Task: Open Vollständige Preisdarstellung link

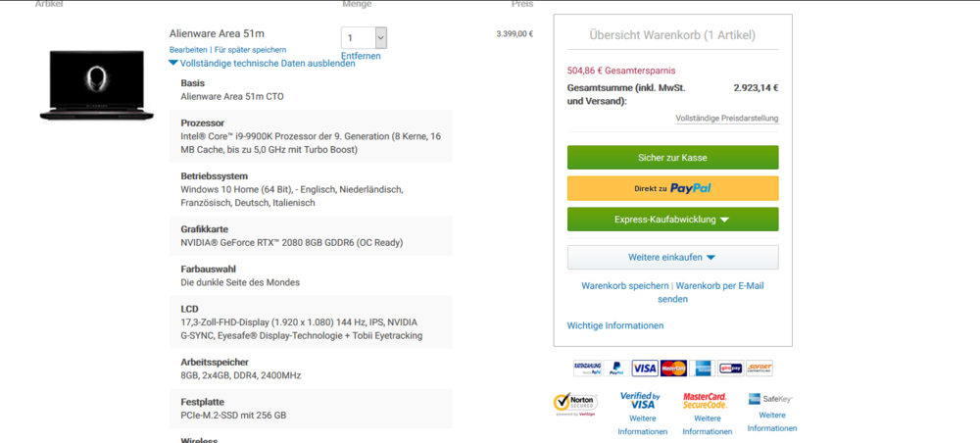Action: (726, 119)
